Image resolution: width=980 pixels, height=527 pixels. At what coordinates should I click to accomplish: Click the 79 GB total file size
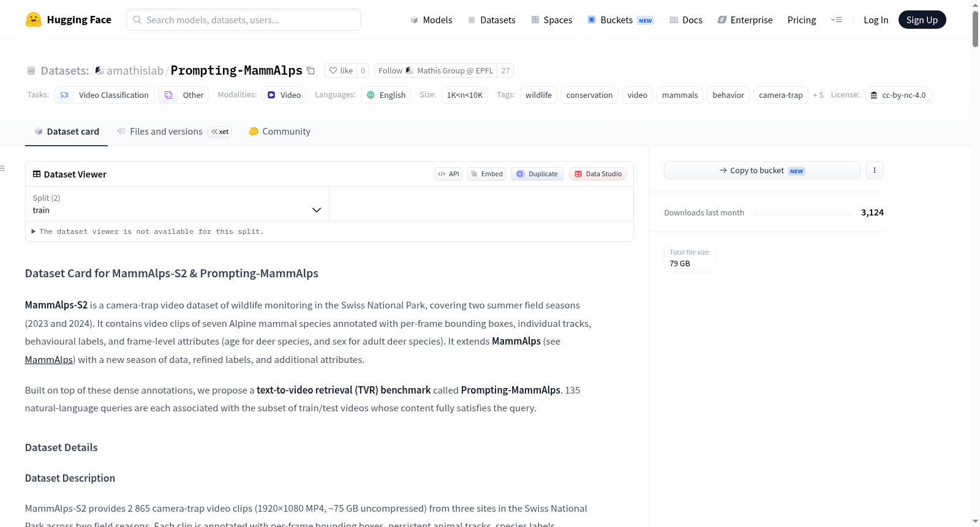680,263
